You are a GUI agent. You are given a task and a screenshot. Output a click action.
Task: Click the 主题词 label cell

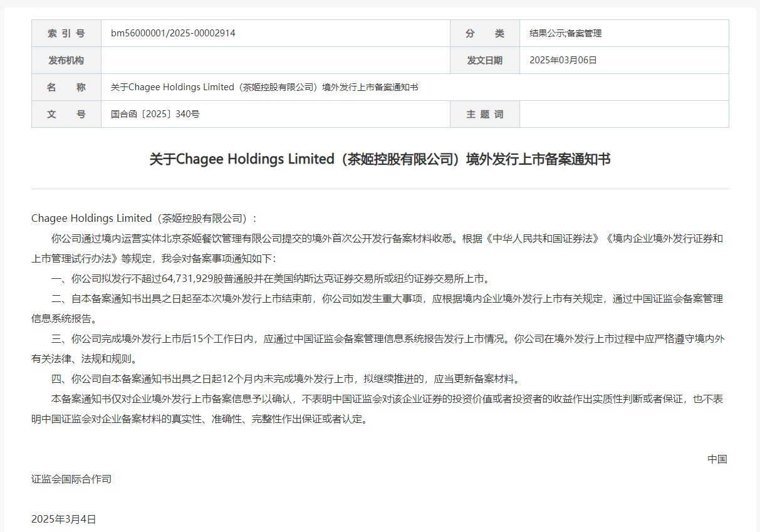[485, 114]
